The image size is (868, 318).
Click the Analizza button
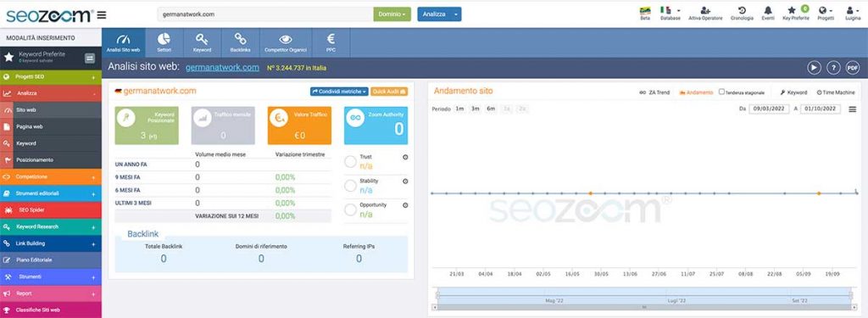(x=433, y=14)
